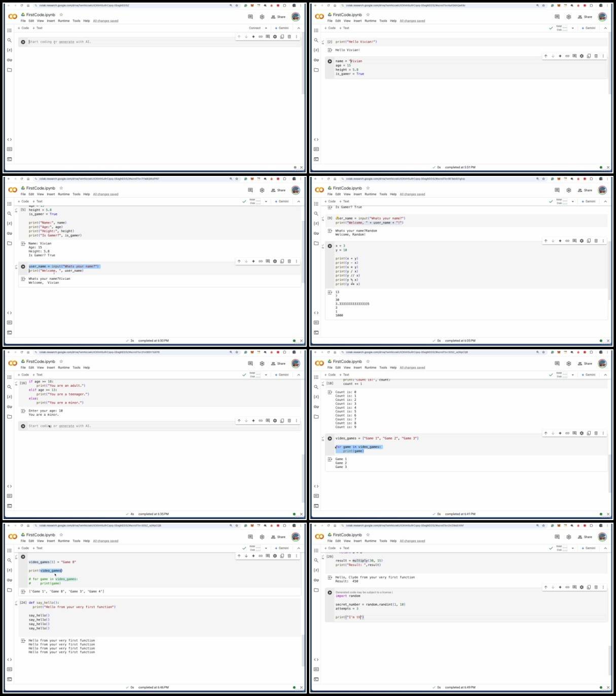This screenshot has height=696, width=616.
Task: Open Insert menu in the 6:00 PM screenshot
Action: [51, 194]
